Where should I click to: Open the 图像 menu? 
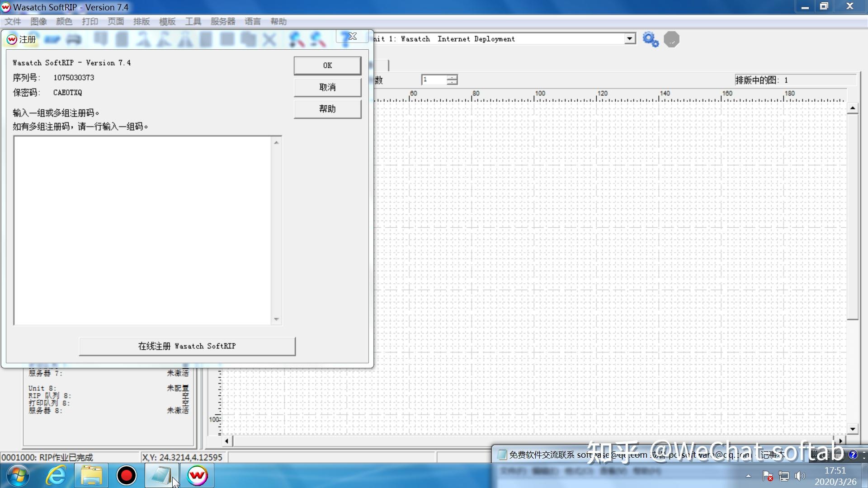[x=38, y=22]
